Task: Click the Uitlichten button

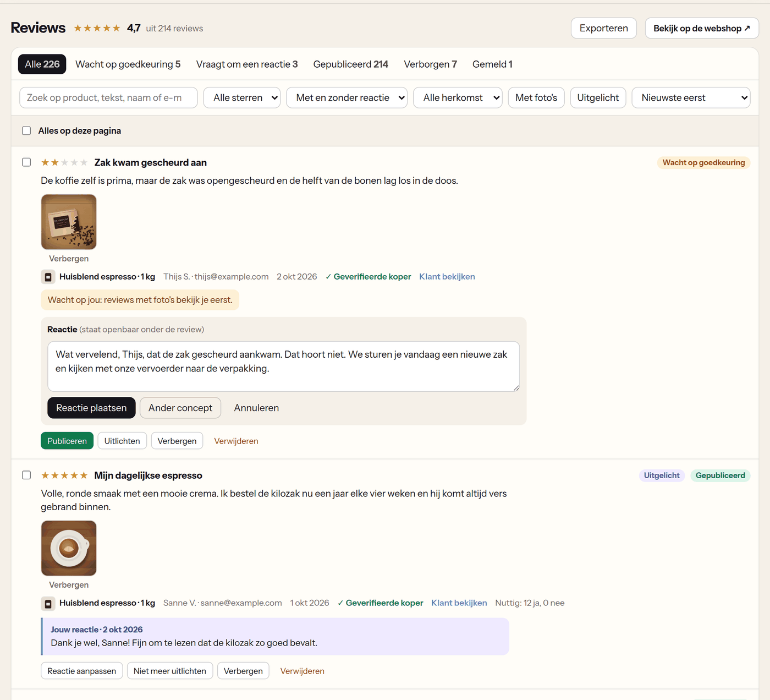Action: click(122, 441)
